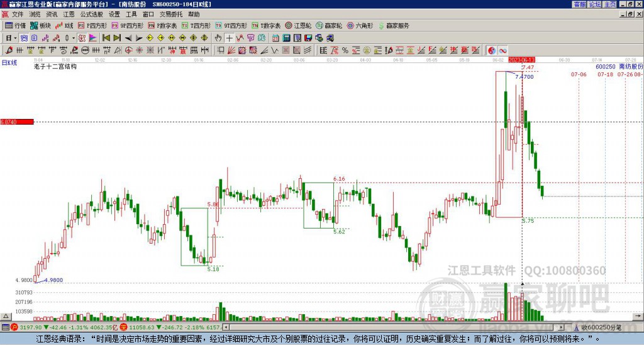The height and width of the screenshot is (345, 644).
Task: Click the floppy-disk save icon
Action: click(x=308, y=38)
